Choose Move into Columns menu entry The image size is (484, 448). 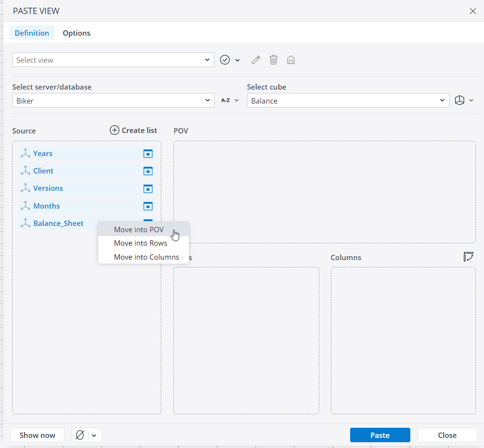point(146,257)
